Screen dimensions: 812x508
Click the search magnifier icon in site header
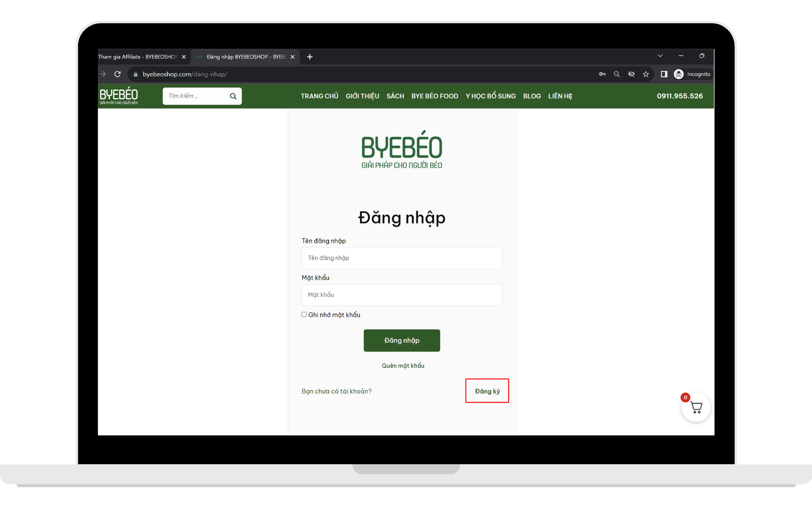point(233,96)
